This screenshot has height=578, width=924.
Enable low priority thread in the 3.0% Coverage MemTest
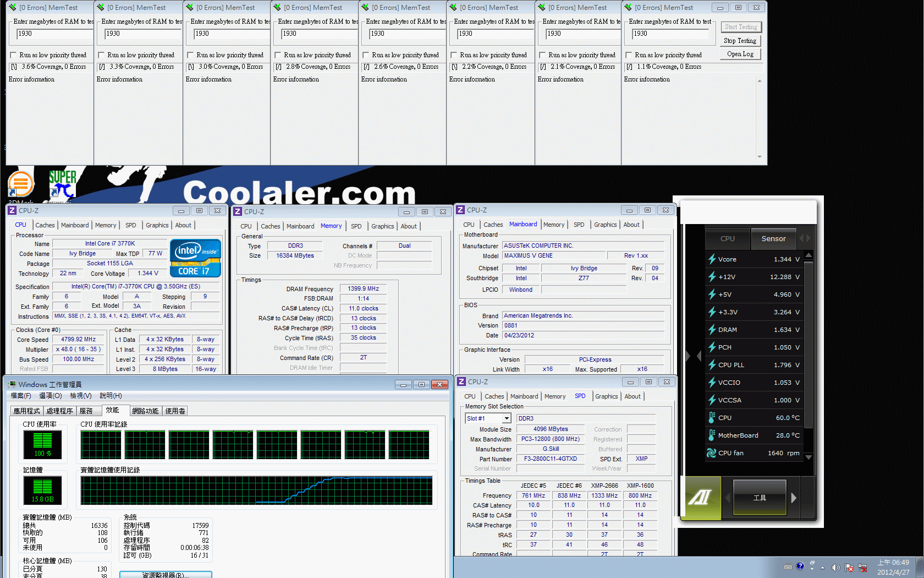[190, 55]
